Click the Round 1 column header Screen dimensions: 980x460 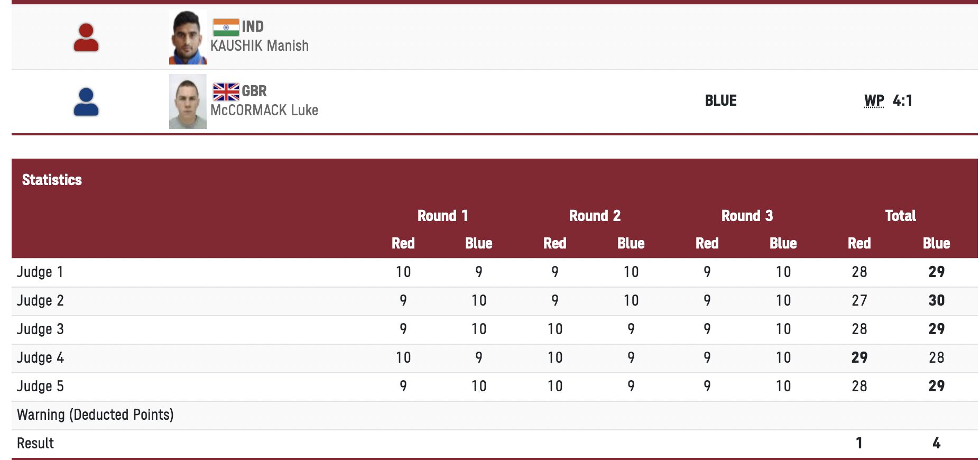pos(442,216)
